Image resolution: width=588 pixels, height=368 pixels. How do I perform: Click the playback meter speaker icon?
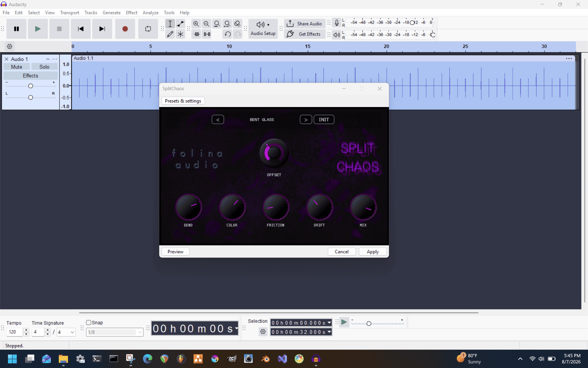click(337, 35)
